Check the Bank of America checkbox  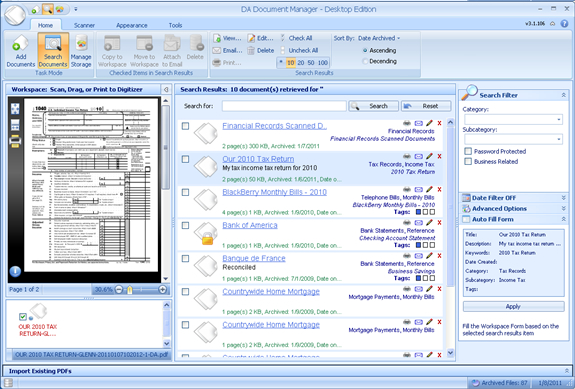(186, 225)
